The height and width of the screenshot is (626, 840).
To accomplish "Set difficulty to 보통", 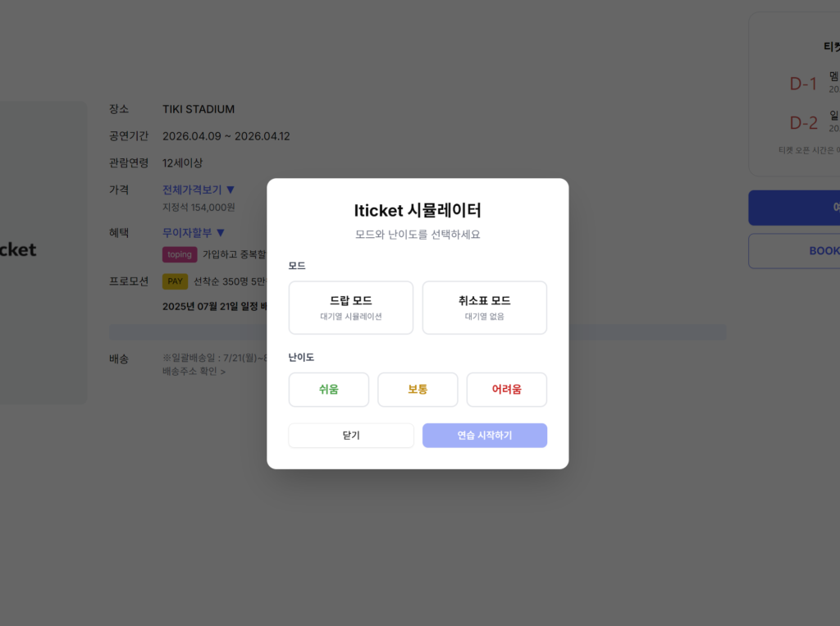I will 418,390.
